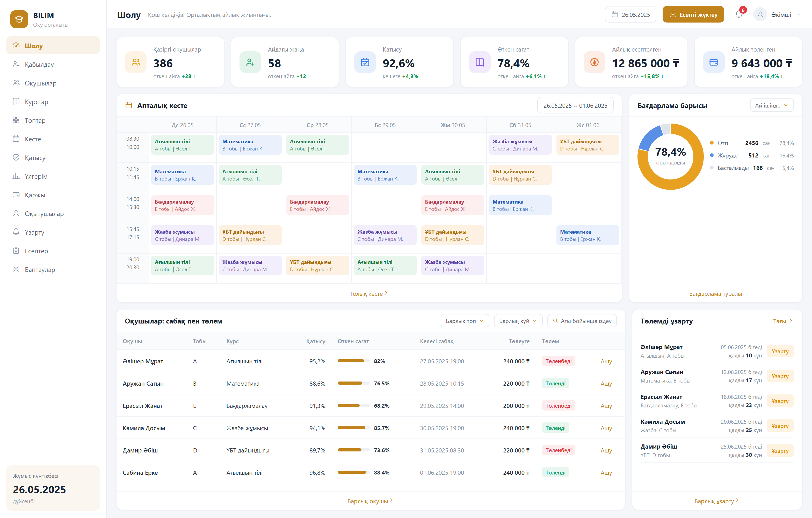Expand the Ай ішінде period dropdown
The image size is (812, 518).
point(772,106)
